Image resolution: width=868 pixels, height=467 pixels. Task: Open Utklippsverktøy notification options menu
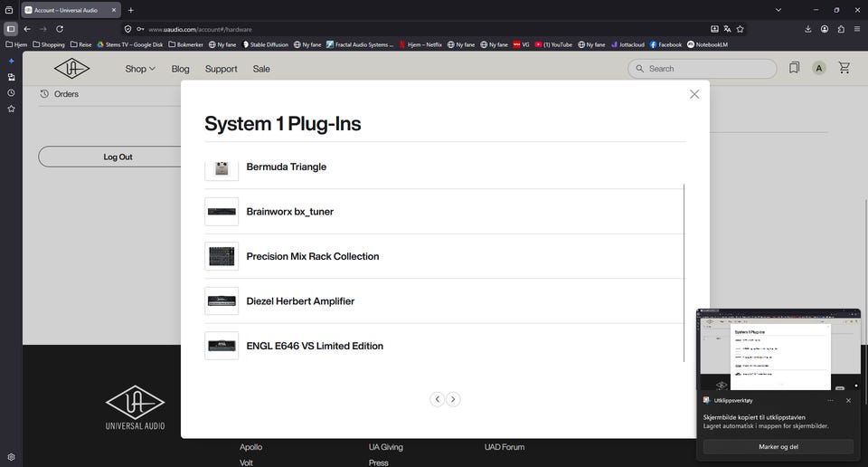[830, 401]
